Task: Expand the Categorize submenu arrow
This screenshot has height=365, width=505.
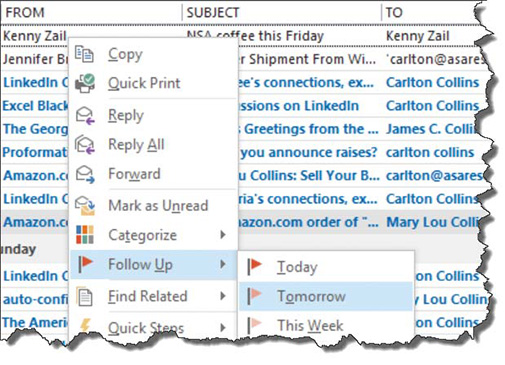Action: (x=223, y=235)
